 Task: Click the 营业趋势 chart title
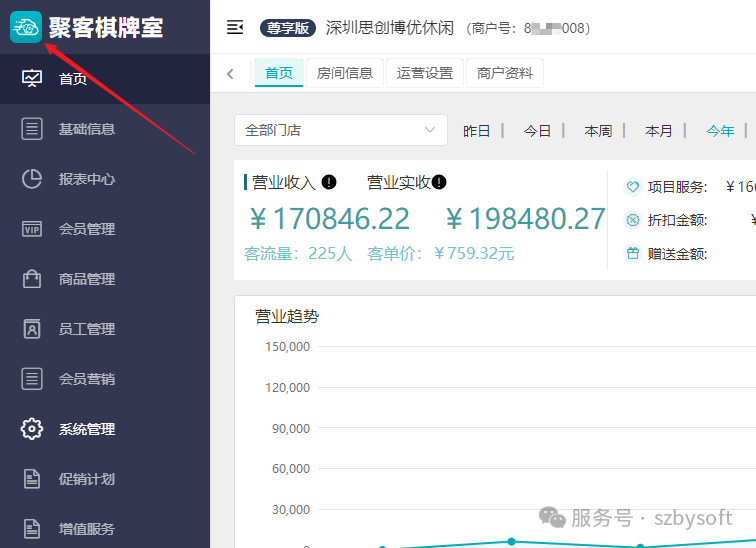tap(287, 317)
